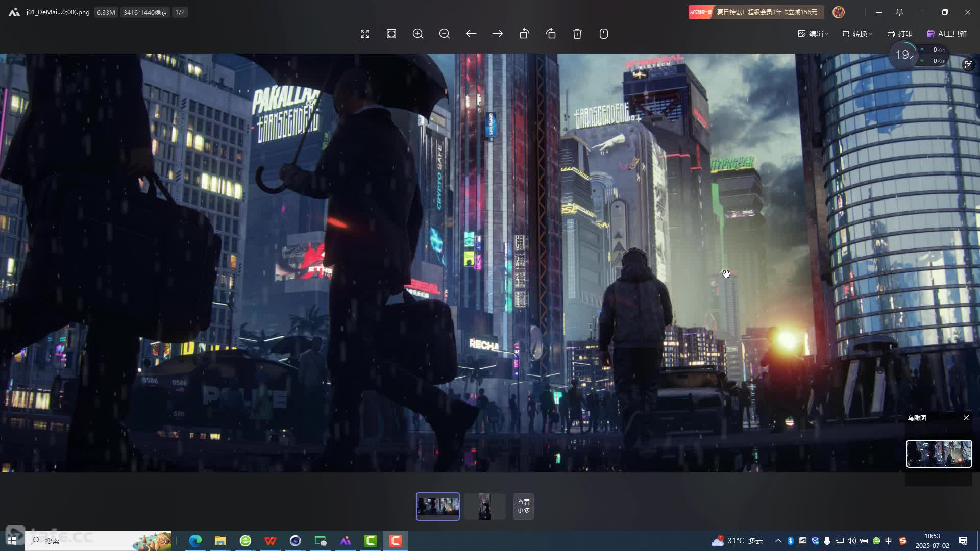Click the 打印 print button
Screen dimensions: 980x551
[900, 34]
